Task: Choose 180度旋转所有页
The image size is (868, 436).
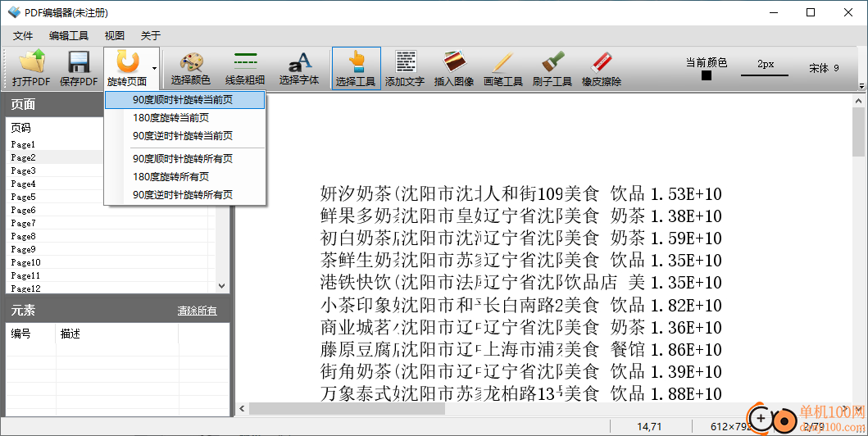Action: tap(185, 176)
